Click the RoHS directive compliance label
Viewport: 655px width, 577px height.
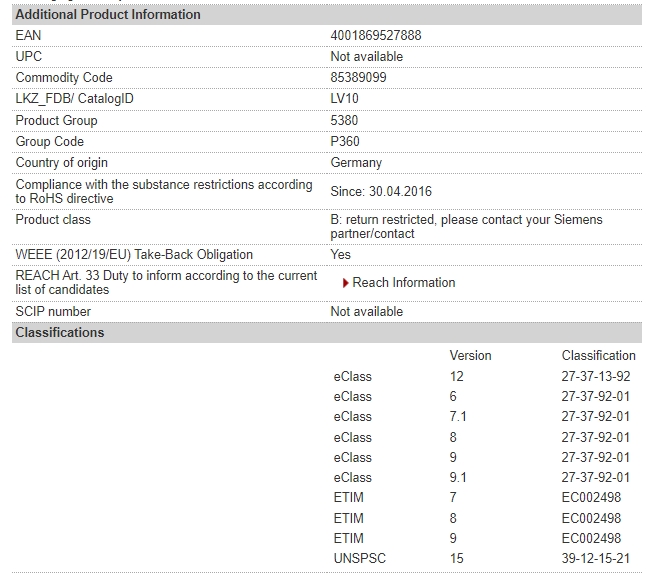coord(164,191)
